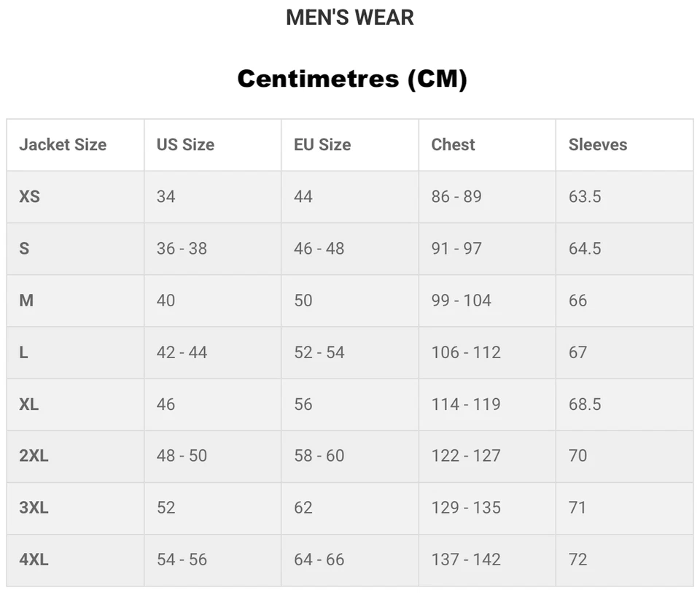The width and height of the screenshot is (700, 593).
Task: Click the 4XL jacket size row label
Action: coord(34,559)
